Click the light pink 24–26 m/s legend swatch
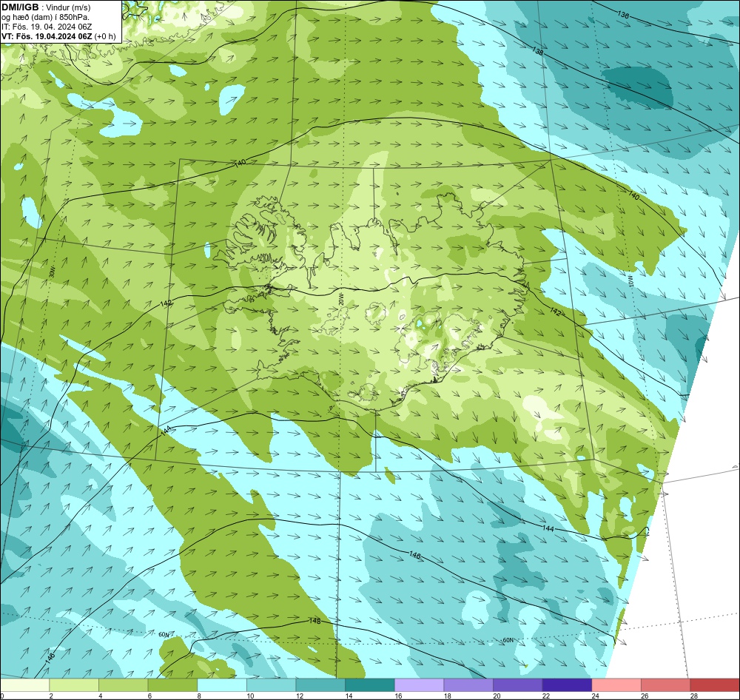This screenshot has width=740, height=700. 616,684
